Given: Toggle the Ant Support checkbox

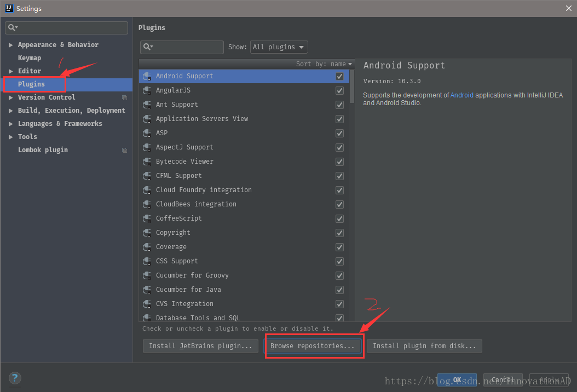Looking at the screenshot, I should point(339,105).
